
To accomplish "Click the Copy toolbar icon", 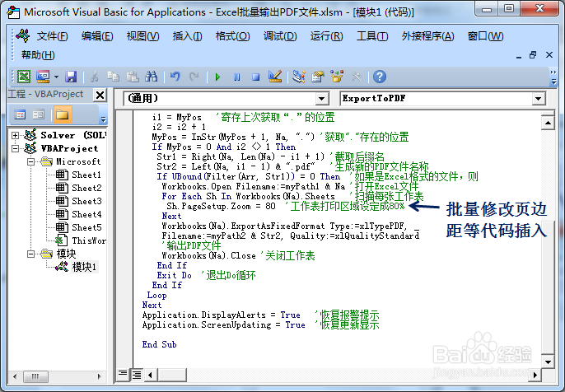I will point(113,77).
